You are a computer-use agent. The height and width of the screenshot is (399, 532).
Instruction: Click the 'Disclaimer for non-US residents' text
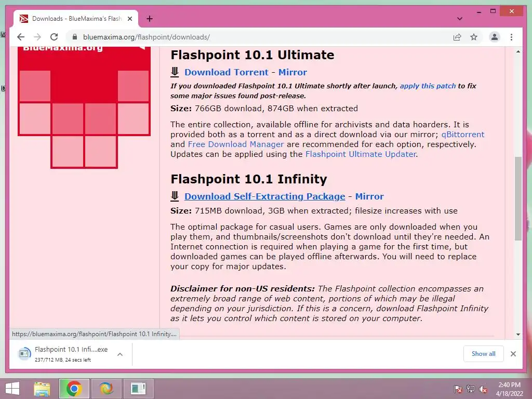[242, 289]
